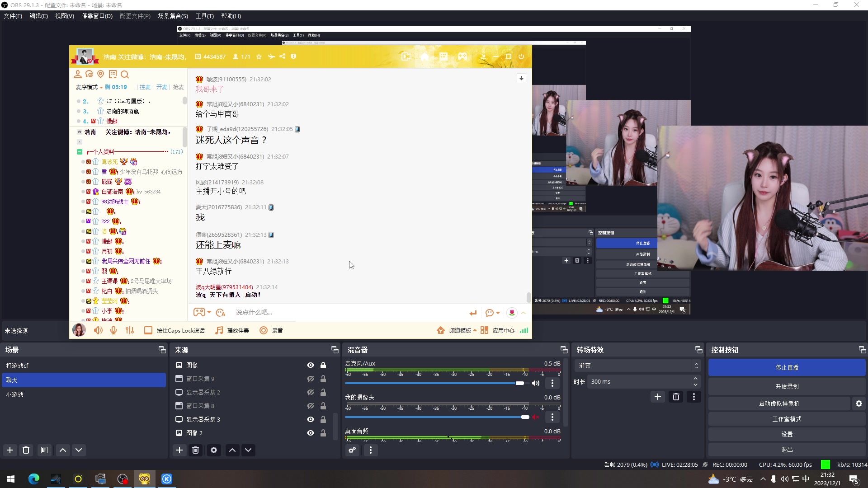Image resolution: width=868 pixels, height=488 pixels.
Task: Unmute 我的摄像头 red speaker icon
Action: coord(536,417)
